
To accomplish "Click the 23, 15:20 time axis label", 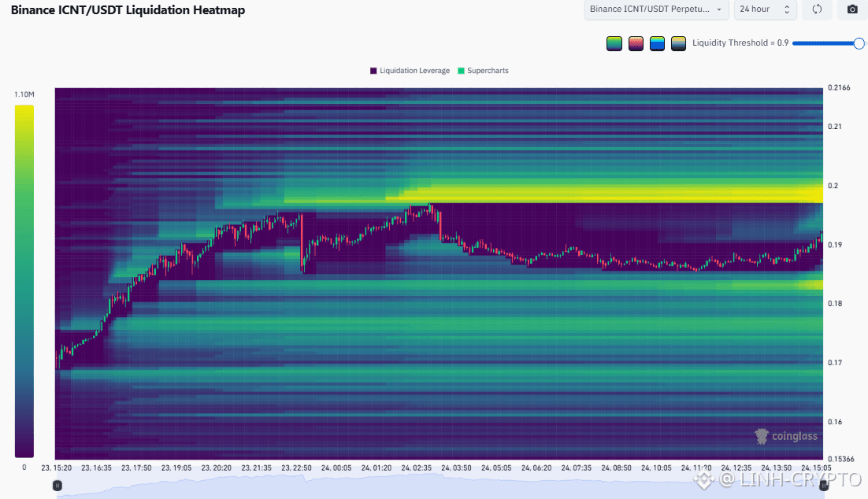I will [x=57, y=468].
